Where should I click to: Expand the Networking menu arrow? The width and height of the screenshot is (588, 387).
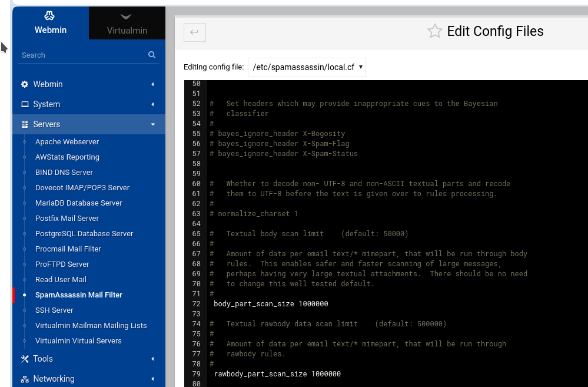pos(152,379)
